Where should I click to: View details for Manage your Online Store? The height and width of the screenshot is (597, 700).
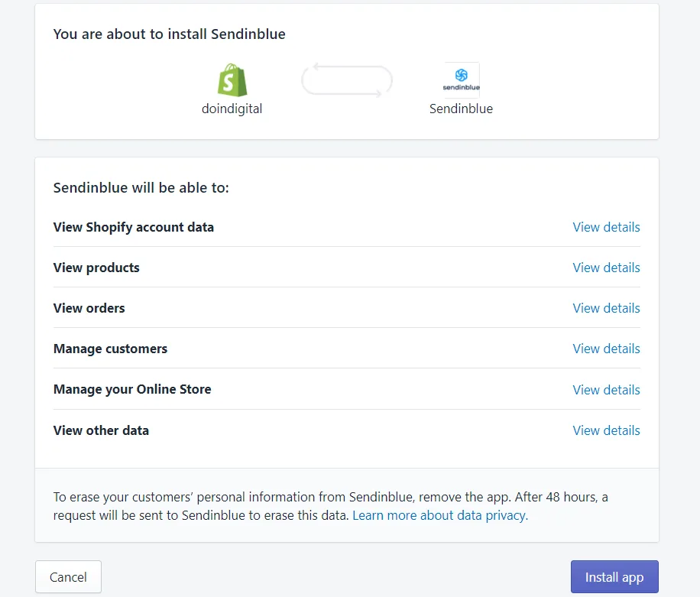(x=606, y=390)
